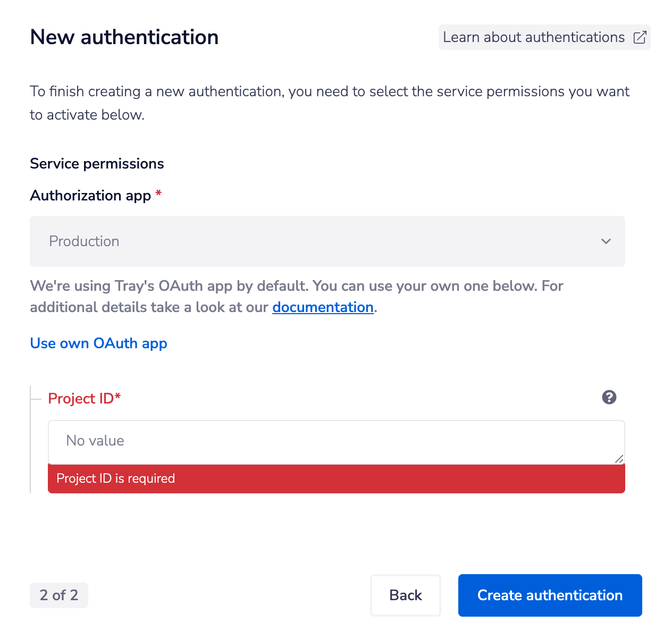Image resolution: width=672 pixels, height=639 pixels.
Task: Follow the documentation hyperlink
Action: coord(323,307)
